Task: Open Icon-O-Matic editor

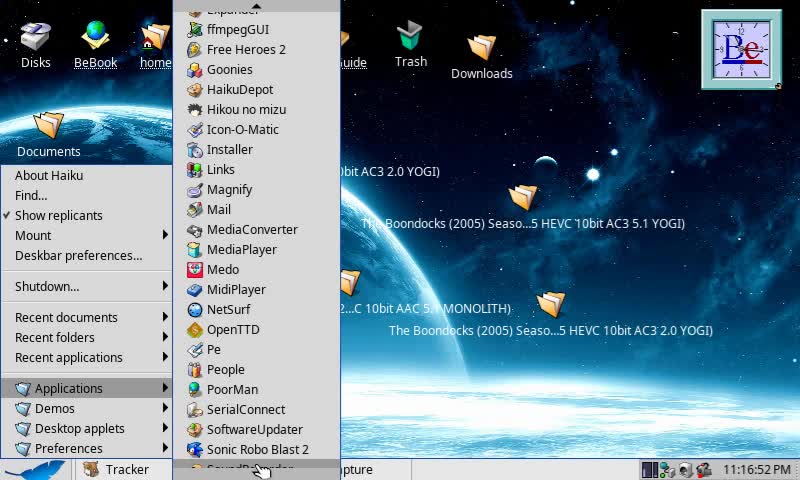Action: point(257,130)
